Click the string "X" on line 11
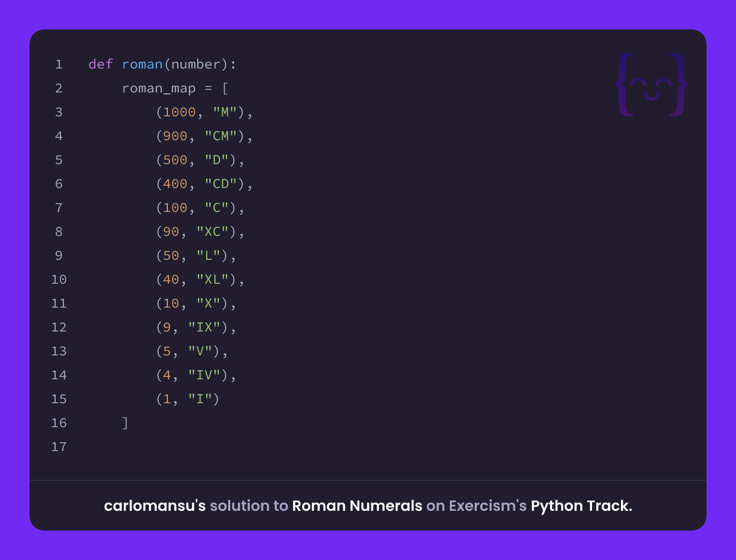The width and height of the screenshot is (736, 560). [x=208, y=303]
